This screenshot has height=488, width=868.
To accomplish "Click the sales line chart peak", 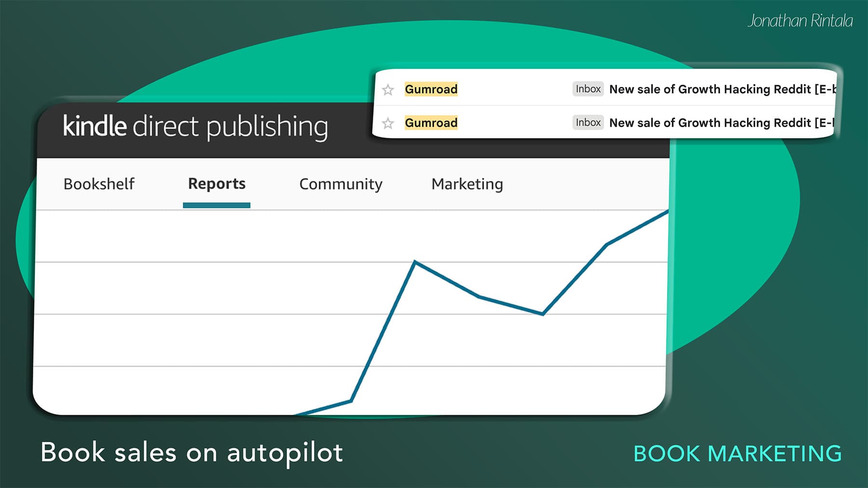I will (x=415, y=262).
